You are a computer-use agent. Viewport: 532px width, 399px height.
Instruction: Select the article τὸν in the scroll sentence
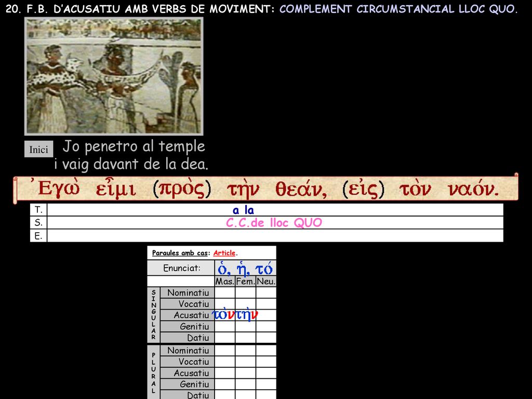coord(415,189)
